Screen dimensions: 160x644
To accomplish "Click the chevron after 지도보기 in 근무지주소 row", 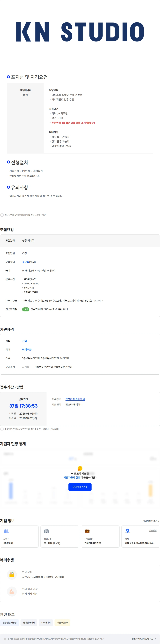I will click(x=102, y=301).
